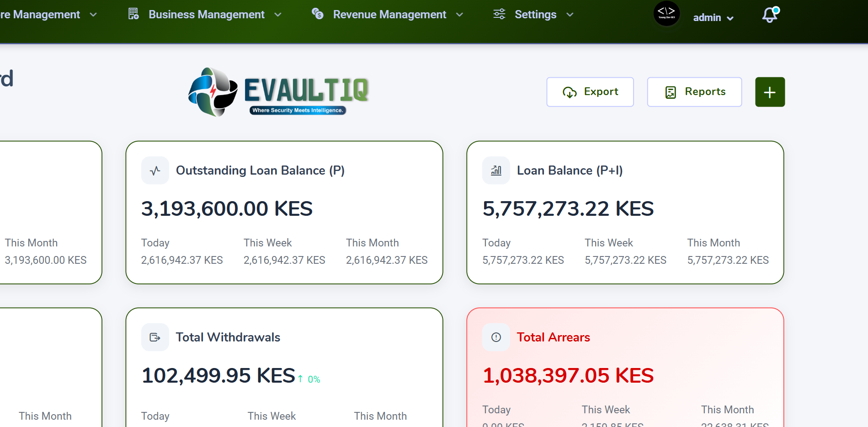Screen dimensions: 868x427
Task: Click the green plus add button
Action: coord(770,92)
